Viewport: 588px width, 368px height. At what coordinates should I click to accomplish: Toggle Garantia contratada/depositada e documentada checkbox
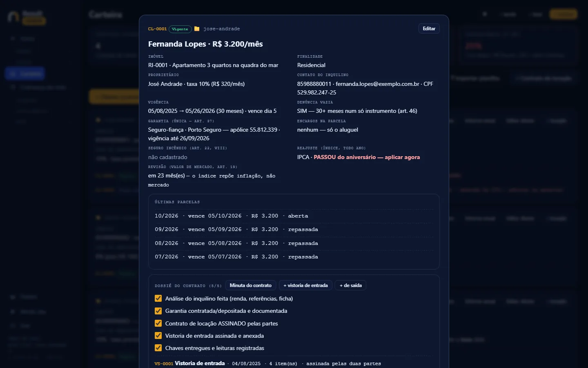[x=158, y=311]
